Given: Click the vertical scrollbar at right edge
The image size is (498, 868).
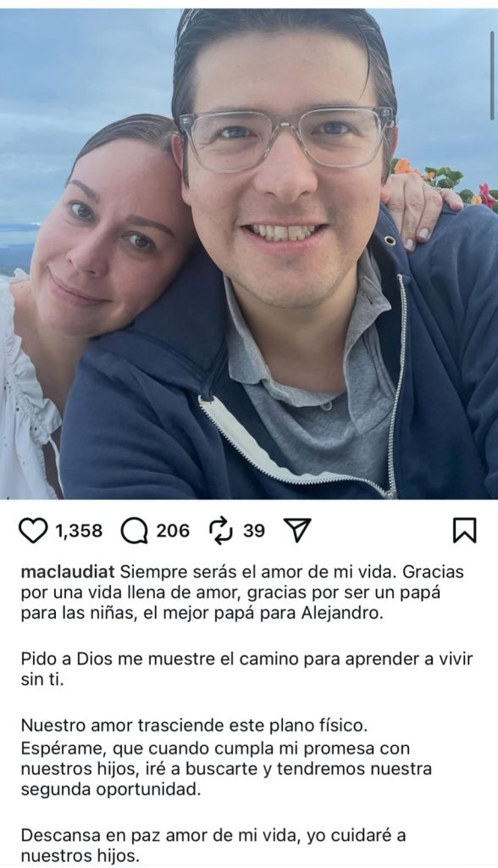Looking at the screenshot, I should 492,75.
